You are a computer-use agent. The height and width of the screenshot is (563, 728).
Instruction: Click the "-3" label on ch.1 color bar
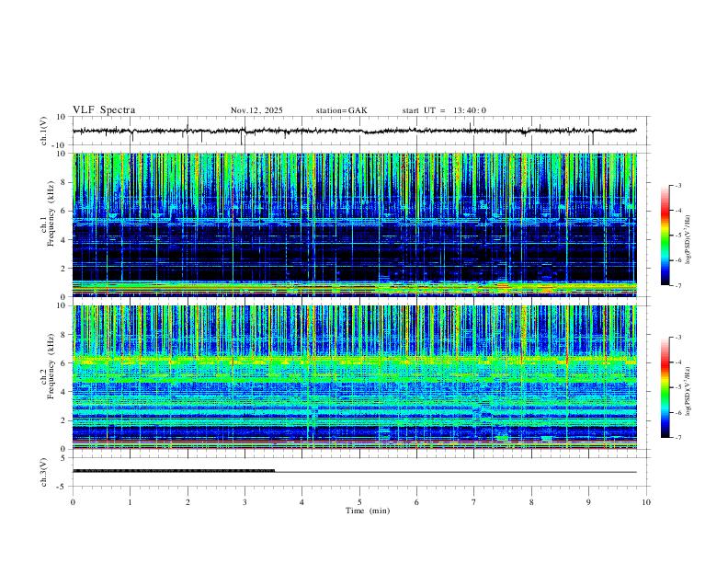pos(677,185)
